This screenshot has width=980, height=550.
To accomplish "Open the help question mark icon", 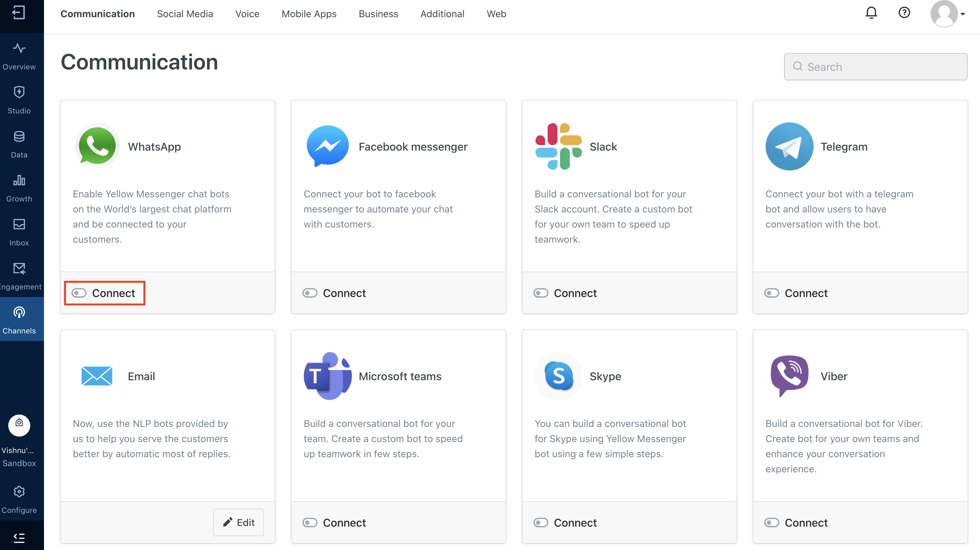I will coord(904,13).
